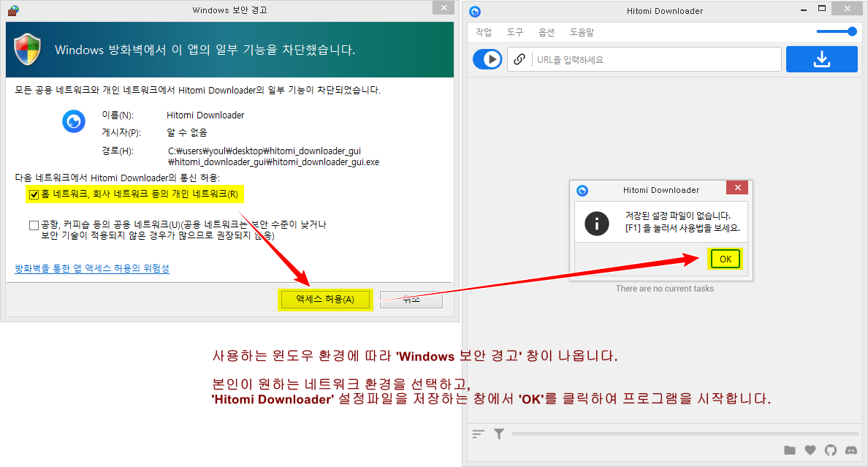
Task: Click the 액세스 허용(A) button
Action: [325, 299]
